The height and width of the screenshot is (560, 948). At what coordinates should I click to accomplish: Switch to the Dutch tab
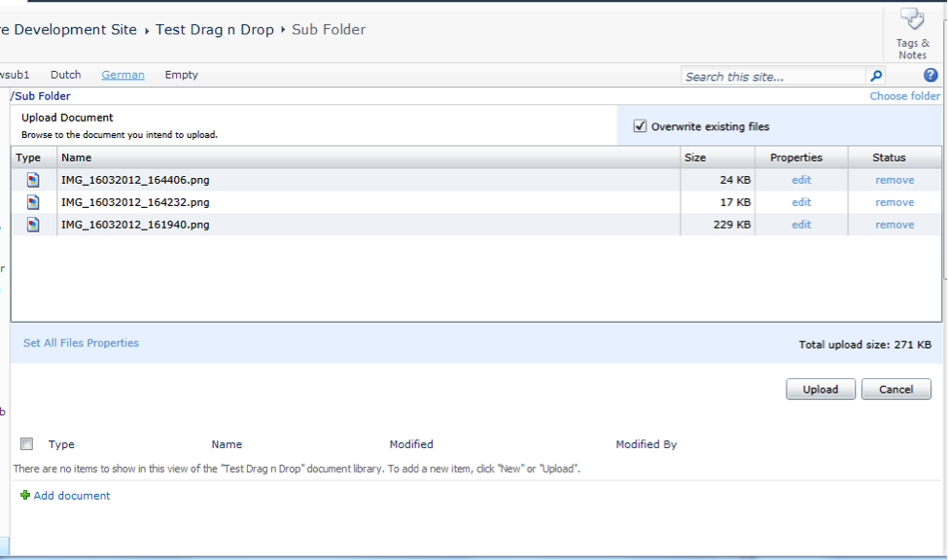pos(65,74)
